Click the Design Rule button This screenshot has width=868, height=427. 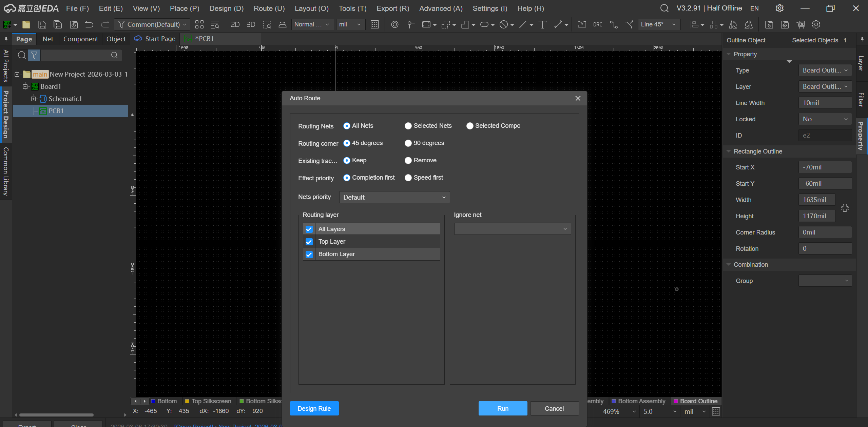click(x=314, y=408)
